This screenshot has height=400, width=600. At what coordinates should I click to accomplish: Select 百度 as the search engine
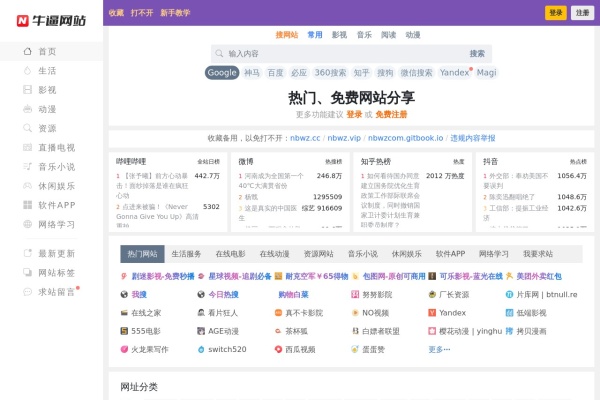click(x=275, y=73)
